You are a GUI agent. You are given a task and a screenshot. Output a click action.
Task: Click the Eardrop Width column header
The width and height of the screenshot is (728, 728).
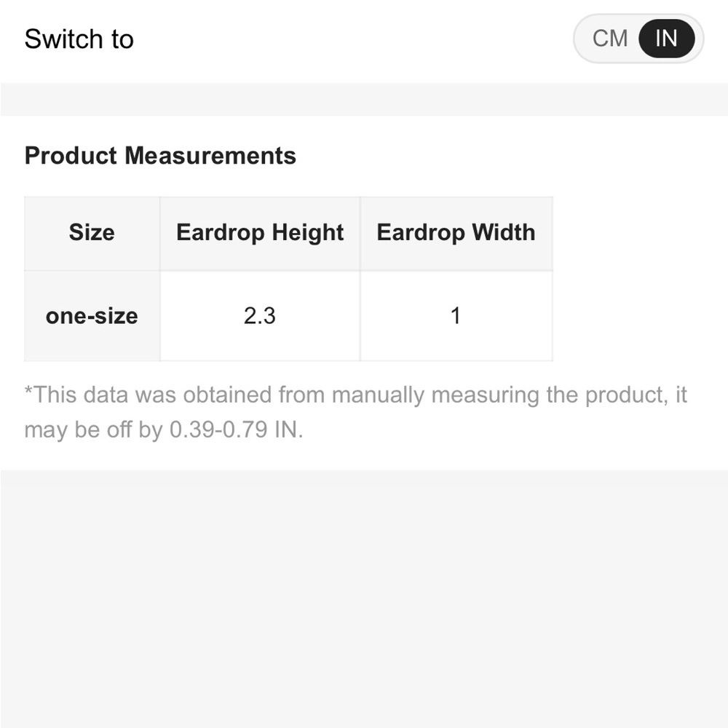click(456, 233)
